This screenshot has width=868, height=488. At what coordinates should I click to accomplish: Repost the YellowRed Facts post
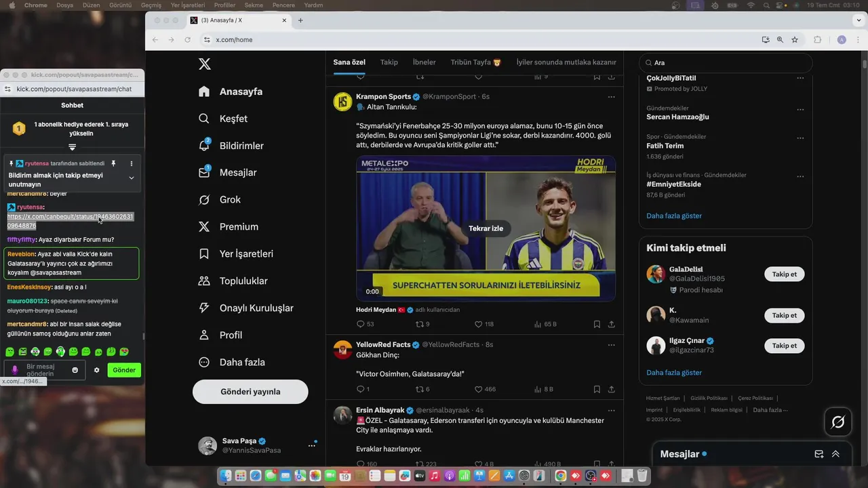click(x=422, y=389)
